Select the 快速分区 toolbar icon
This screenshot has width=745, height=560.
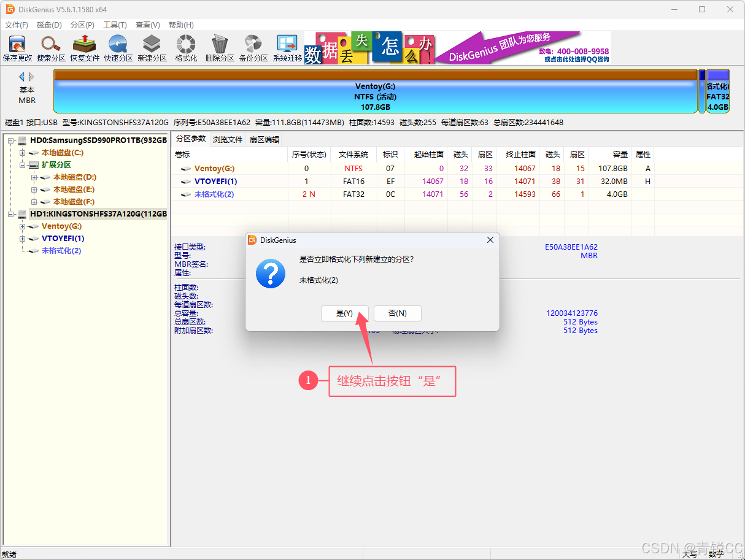(118, 48)
